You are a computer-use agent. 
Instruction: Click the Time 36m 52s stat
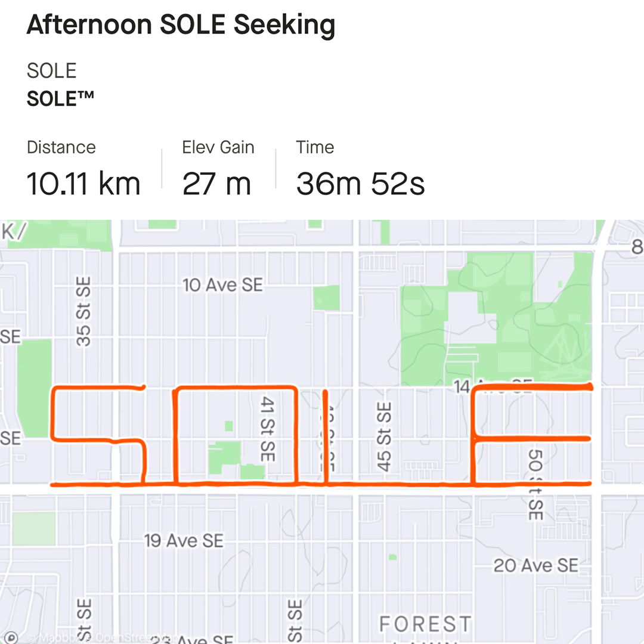pos(360,171)
